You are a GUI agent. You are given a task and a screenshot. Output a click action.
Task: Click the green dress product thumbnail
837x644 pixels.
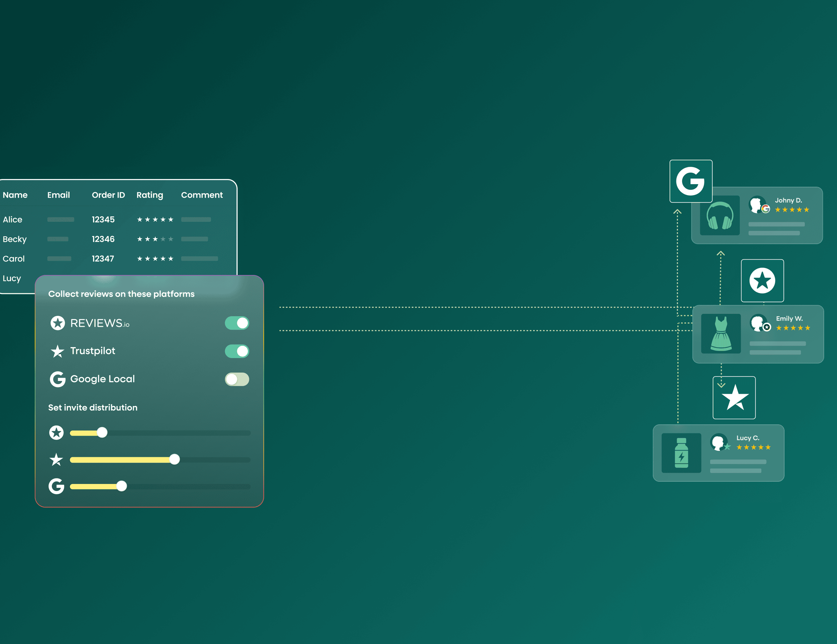click(x=721, y=334)
